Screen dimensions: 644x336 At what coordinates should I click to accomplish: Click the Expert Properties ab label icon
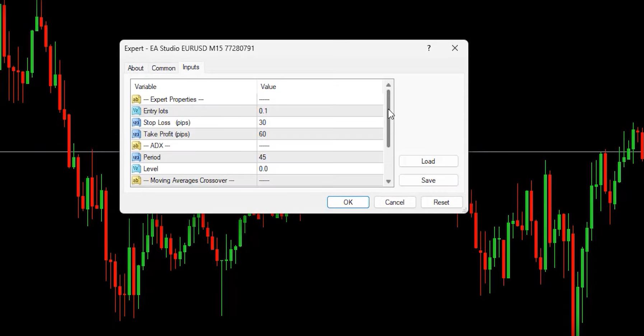tap(136, 99)
